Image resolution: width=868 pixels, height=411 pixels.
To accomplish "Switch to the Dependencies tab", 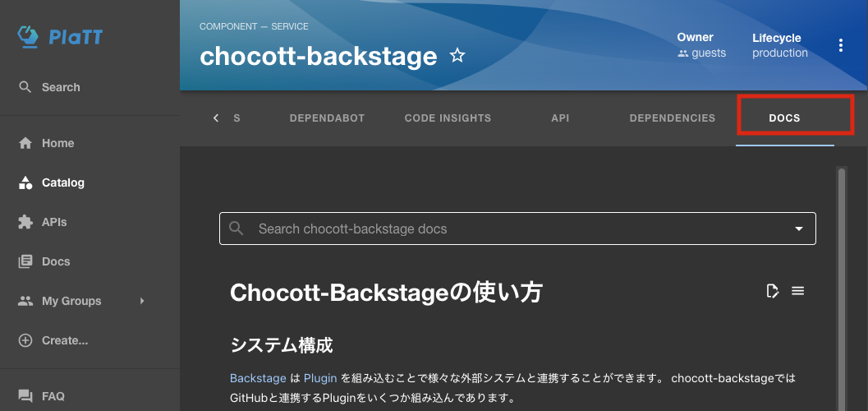I will pyautogui.click(x=673, y=118).
